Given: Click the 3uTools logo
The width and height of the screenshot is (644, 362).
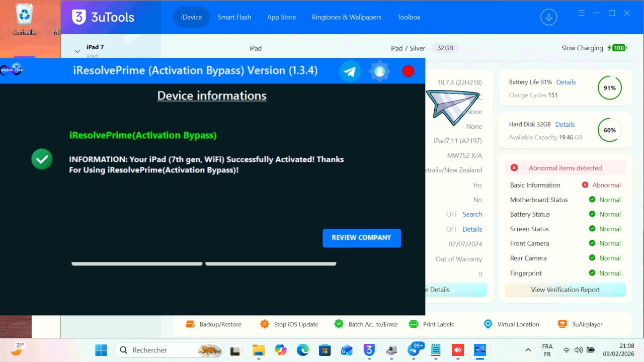Looking at the screenshot, I should (103, 17).
